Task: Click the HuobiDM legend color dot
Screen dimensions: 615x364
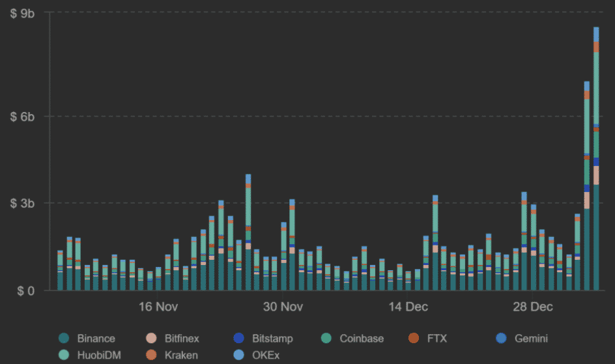Action: (64, 355)
